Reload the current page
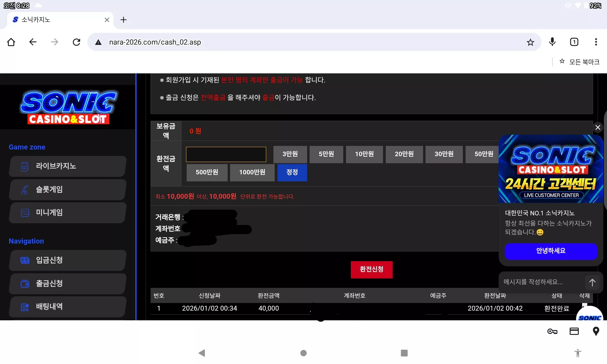Viewport: 607px width, 364px height. pos(76,42)
